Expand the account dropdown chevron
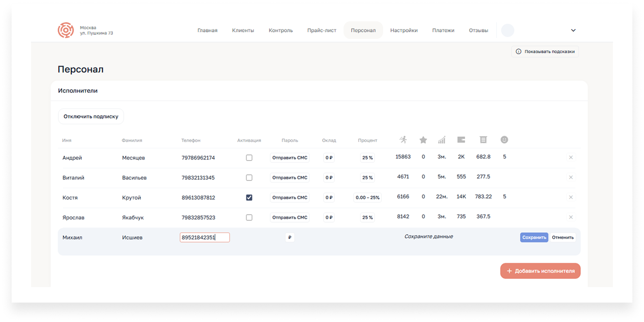The width and height of the screenshot is (644, 322). tap(573, 30)
